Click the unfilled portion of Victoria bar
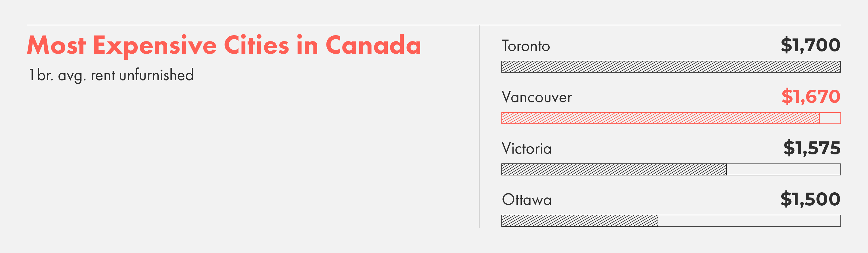868x253 pixels. [x=784, y=169]
